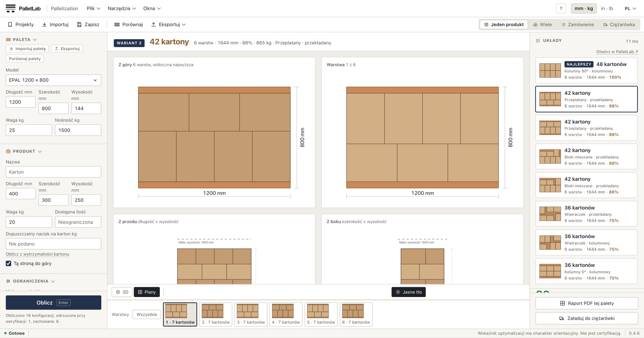Open Projekty bookmark toolbar item
Screen dimensions: 644x338
pos(21,24)
